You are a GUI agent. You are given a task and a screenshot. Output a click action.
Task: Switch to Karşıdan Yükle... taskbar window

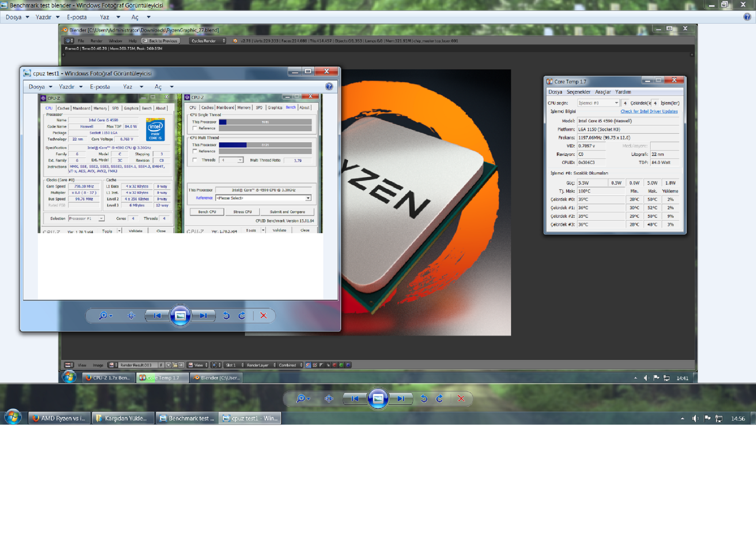click(x=123, y=418)
